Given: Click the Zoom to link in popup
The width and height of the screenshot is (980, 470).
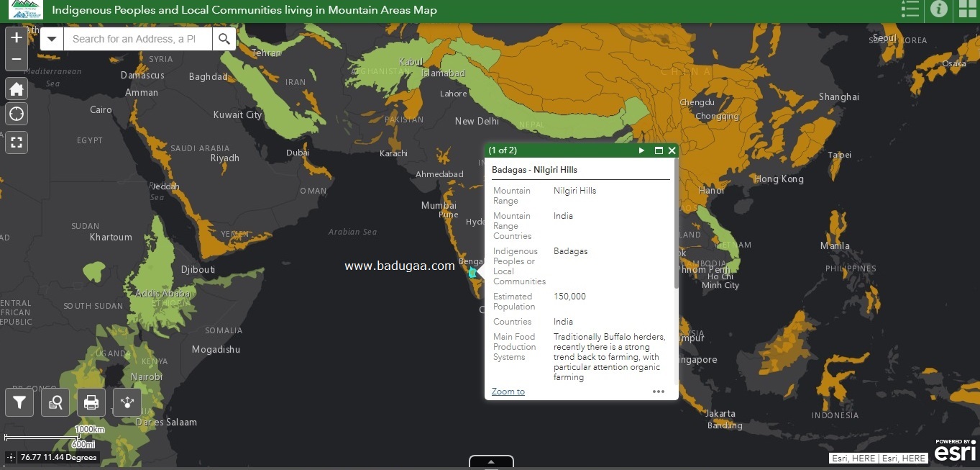Looking at the screenshot, I should tap(508, 391).
